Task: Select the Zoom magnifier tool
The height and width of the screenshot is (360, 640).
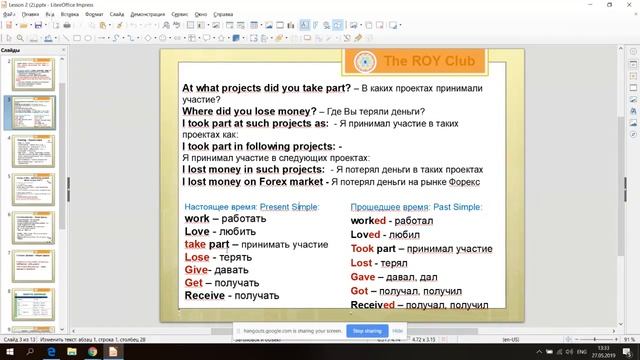Action: 20,38
